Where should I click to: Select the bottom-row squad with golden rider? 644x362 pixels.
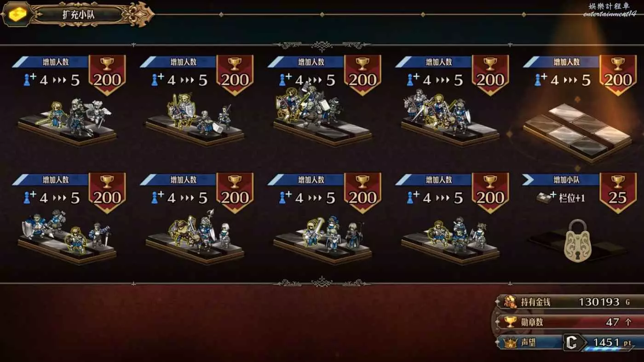tap(195, 236)
